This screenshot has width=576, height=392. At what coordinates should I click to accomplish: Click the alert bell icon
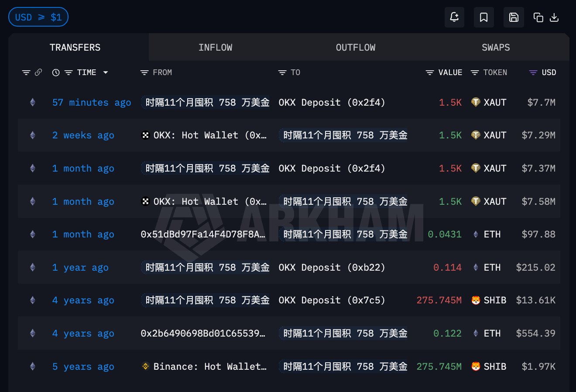[454, 17]
